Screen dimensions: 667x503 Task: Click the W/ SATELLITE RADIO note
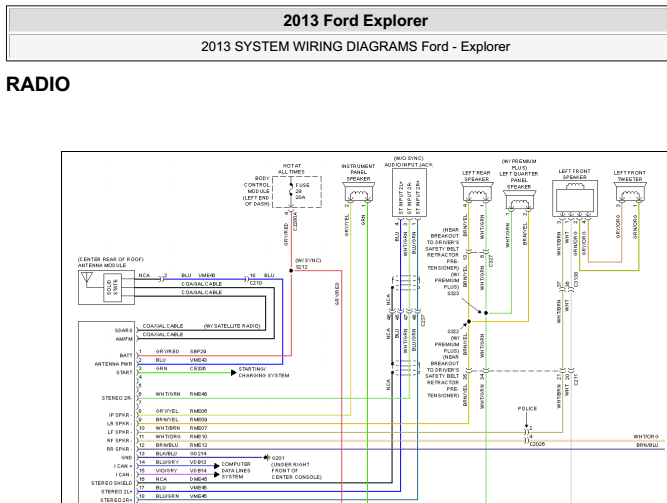[232, 326]
